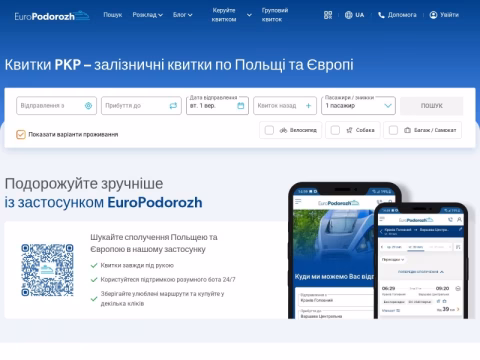This screenshot has height=360, width=480.
Task: Click the ПОШУК search button
Action: [x=432, y=106]
